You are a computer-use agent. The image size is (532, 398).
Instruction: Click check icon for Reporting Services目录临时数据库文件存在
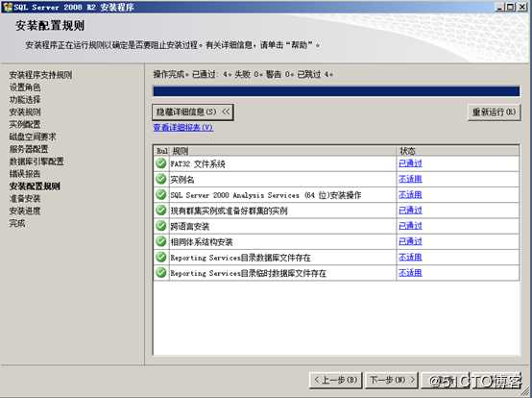pos(160,273)
